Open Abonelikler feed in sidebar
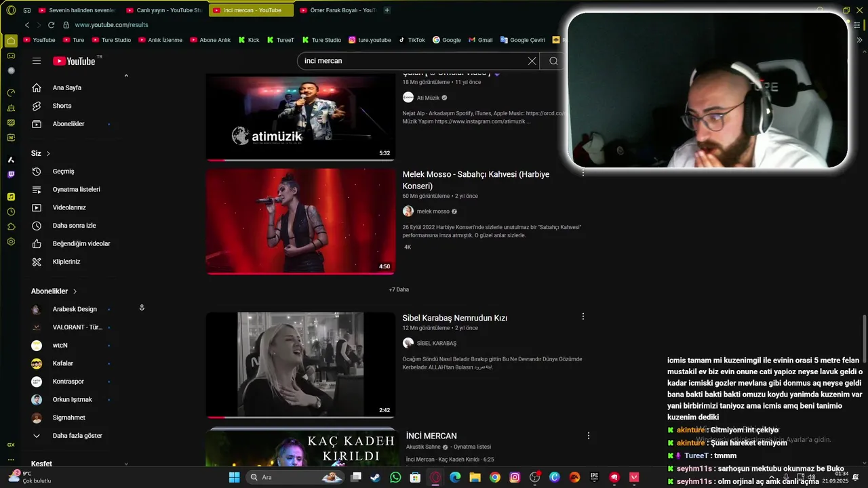868x488 pixels. click(68, 124)
